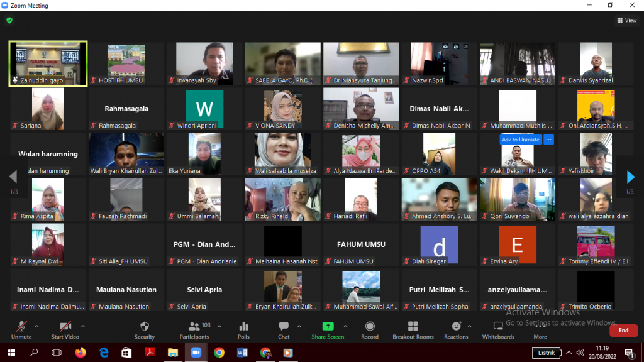The width and height of the screenshot is (644, 362).
Task: Open the Participants panel
Action: click(194, 327)
